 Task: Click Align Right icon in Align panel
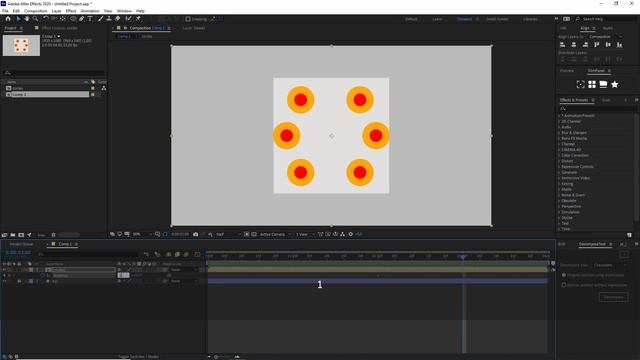pos(585,44)
